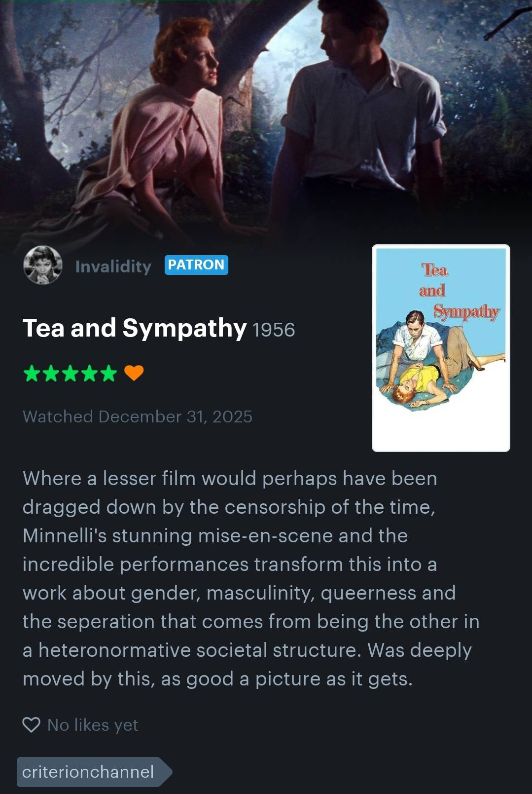Click the third green rating star

tap(70, 374)
